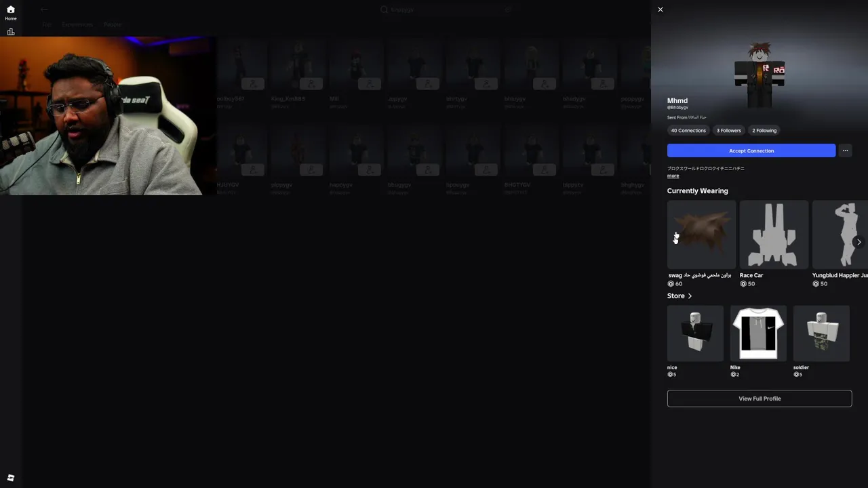Screen dimensions: 868x488
Task: Close the Mhmd profile panel
Action: click(660, 9)
